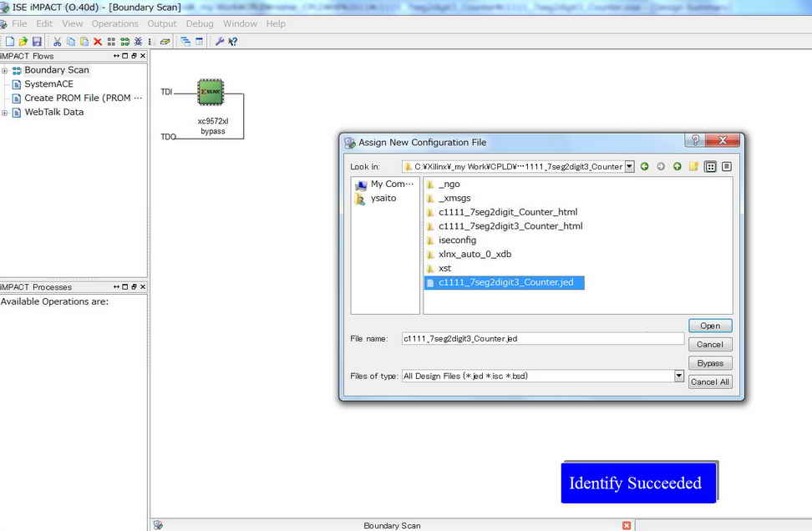Click the Cancel button in the dialog
The width and height of the screenshot is (812, 531).
pos(710,344)
